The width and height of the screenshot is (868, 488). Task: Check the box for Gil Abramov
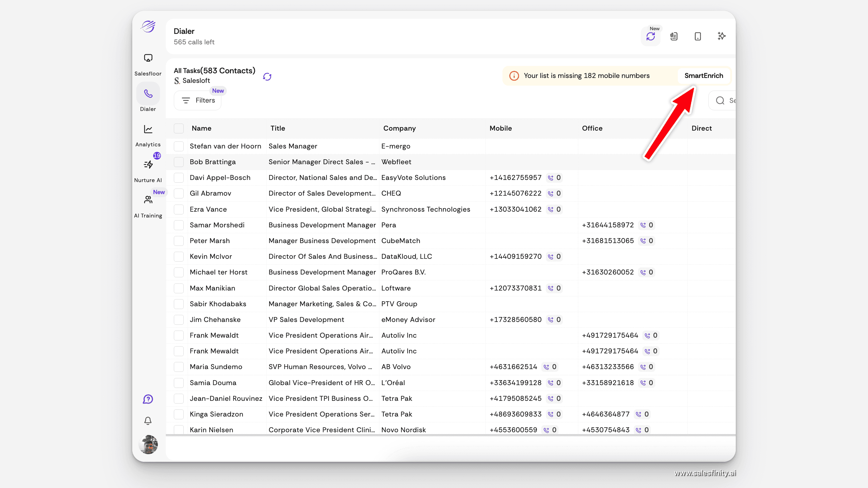(x=178, y=193)
